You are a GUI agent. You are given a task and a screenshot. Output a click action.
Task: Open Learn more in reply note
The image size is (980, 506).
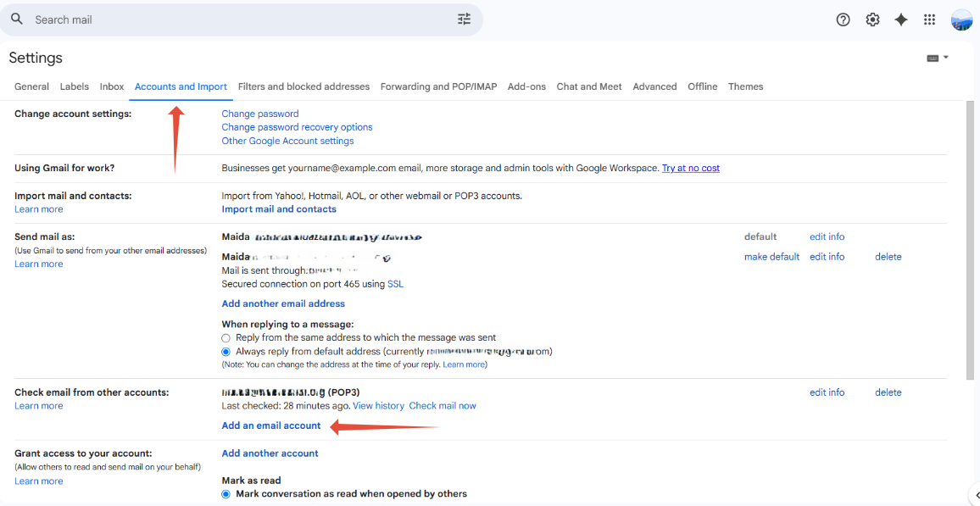(464, 364)
